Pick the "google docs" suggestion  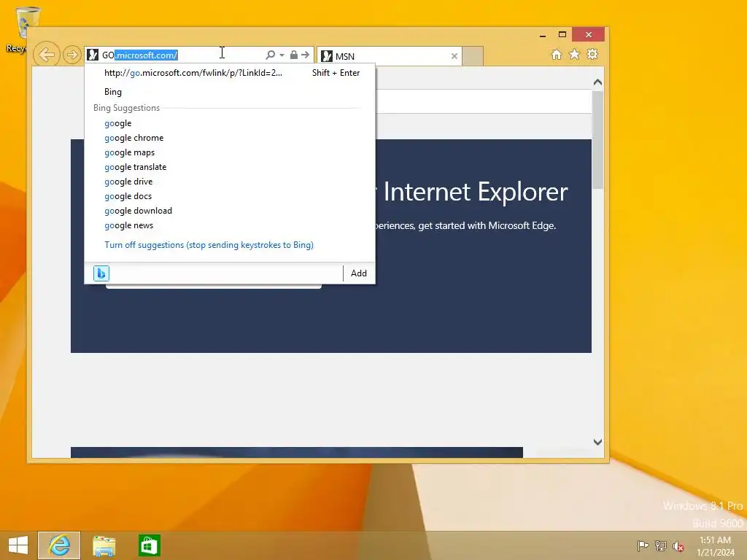230,196
